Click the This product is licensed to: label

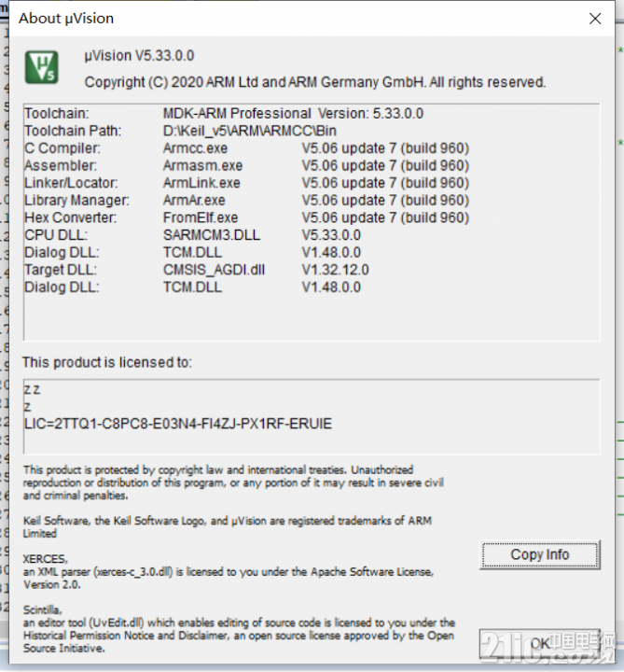(x=107, y=362)
